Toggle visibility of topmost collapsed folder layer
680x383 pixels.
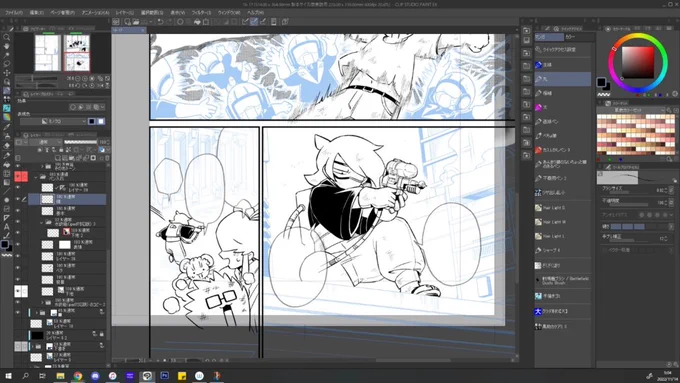18,166
